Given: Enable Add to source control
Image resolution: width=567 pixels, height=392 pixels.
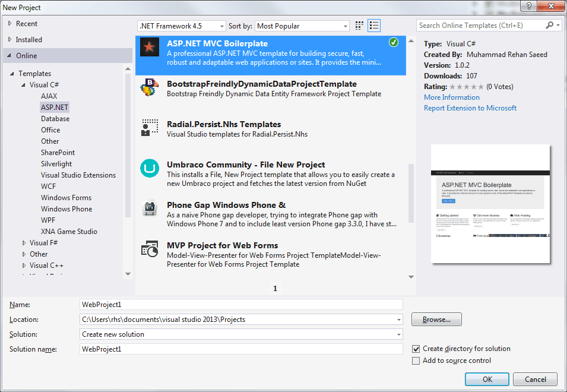Looking at the screenshot, I should [416, 360].
